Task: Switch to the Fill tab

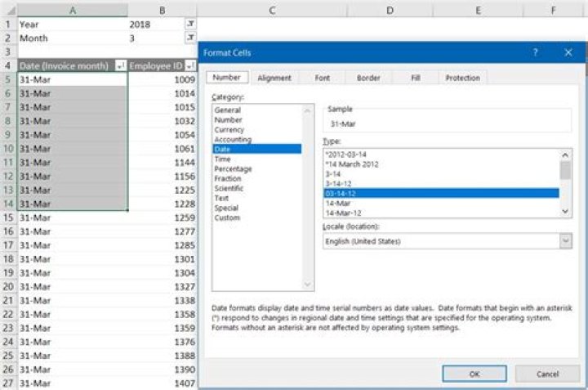Action: (x=415, y=78)
